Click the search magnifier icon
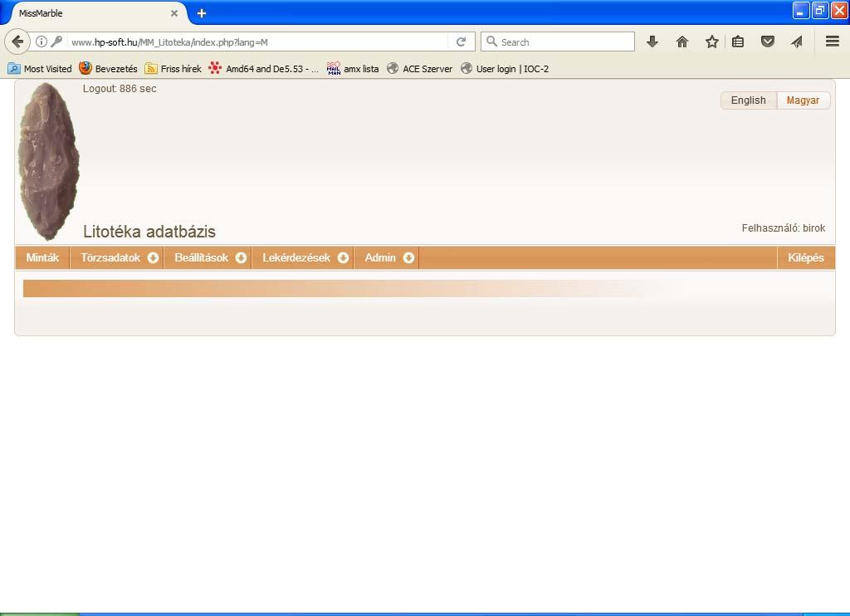 (x=491, y=42)
